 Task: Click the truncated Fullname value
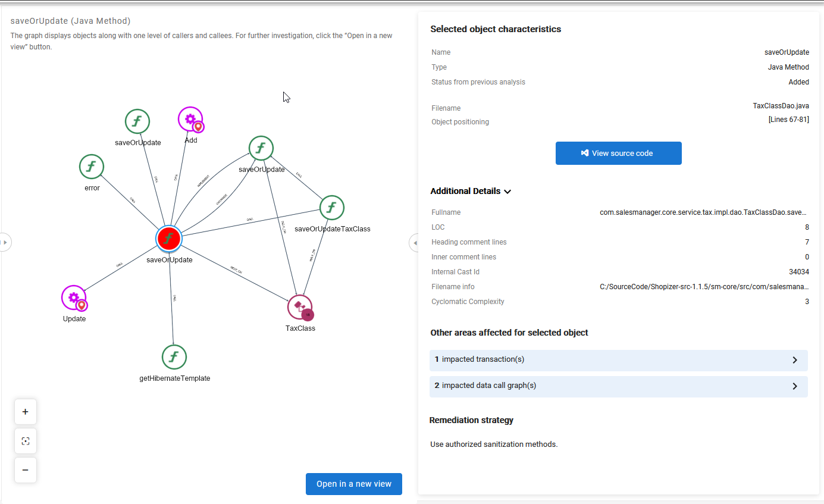click(x=704, y=212)
